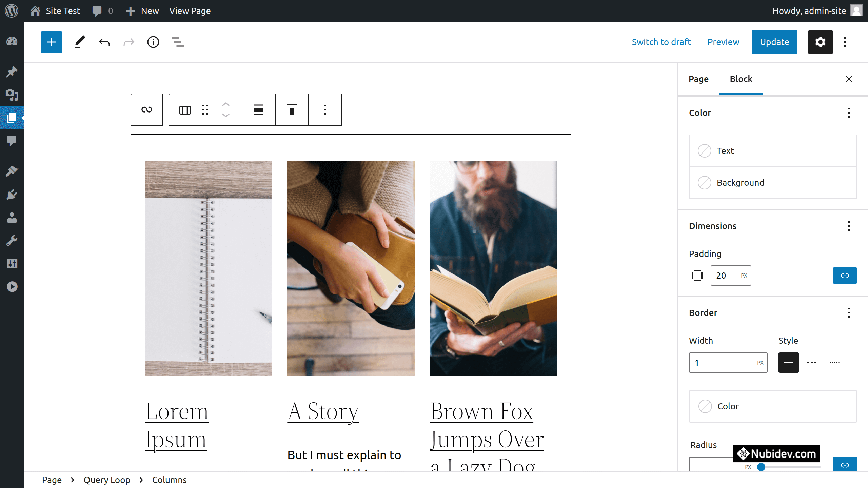
Task: Open block toolbar more options
Action: point(325,110)
